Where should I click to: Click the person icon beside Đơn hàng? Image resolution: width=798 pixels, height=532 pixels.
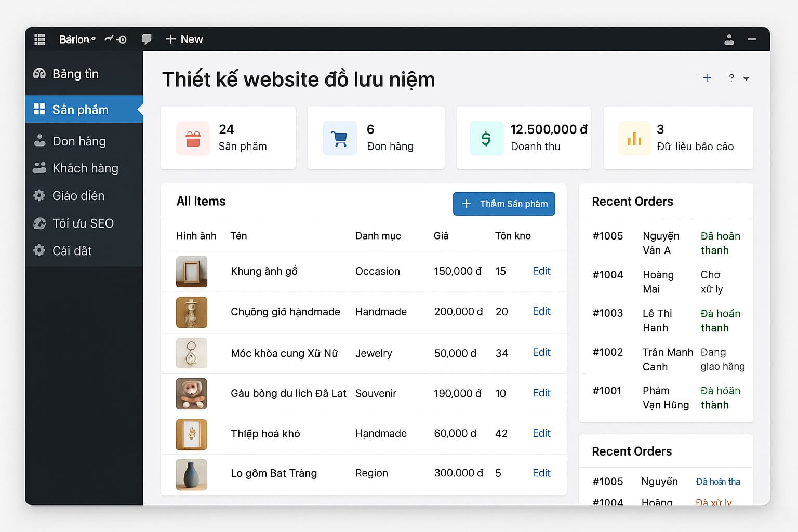(x=39, y=141)
